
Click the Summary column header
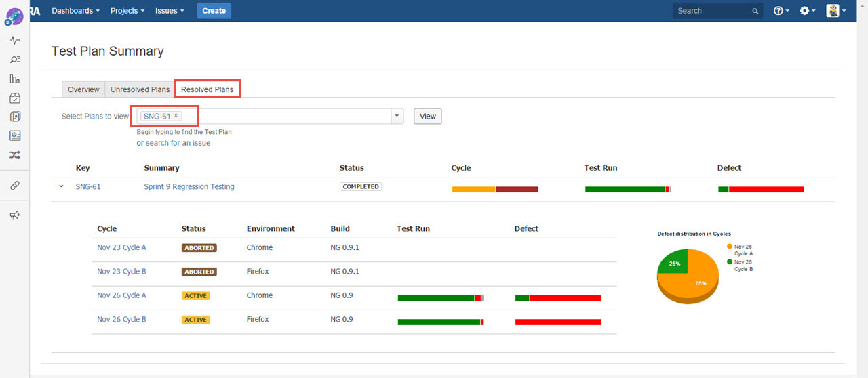click(162, 168)
